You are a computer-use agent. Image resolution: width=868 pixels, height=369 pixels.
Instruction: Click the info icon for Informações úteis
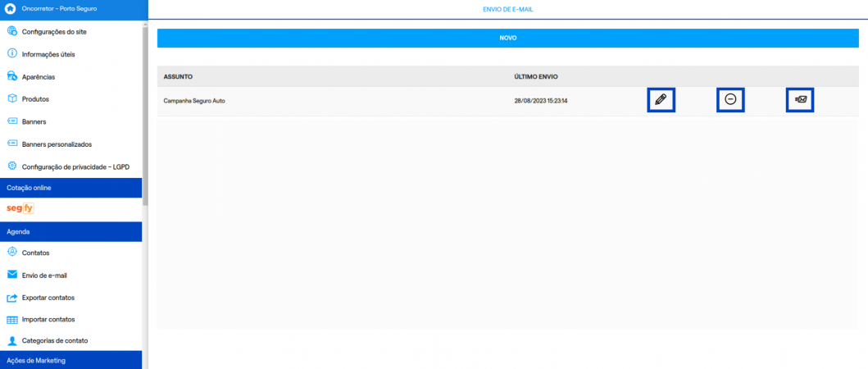(x=12, y=54)
